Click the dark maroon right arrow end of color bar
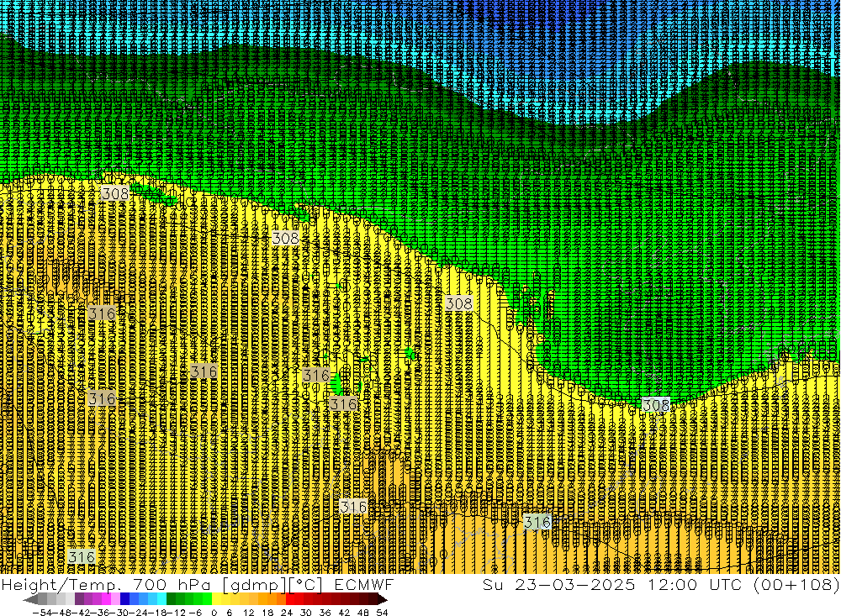The image size is (841, 616). [383, 599]
